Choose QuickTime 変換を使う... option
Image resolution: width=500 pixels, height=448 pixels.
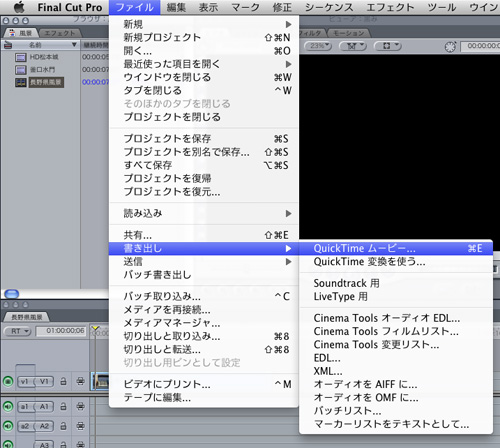(x=396, y=262)
